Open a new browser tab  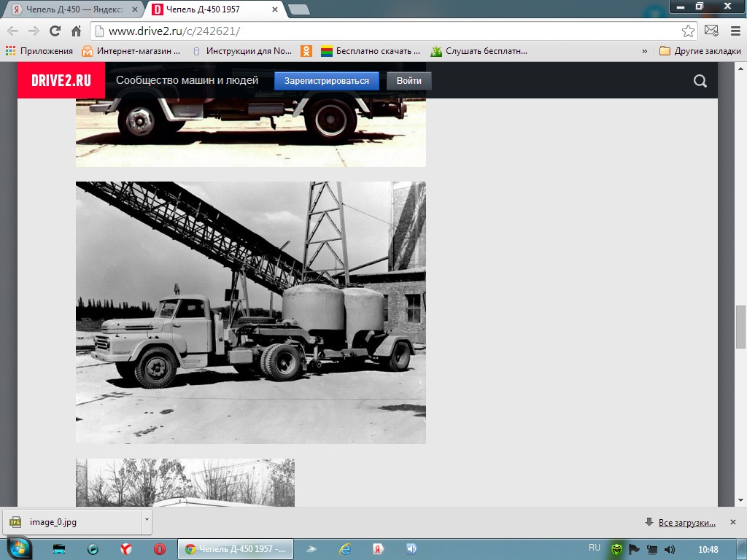click(298, 10)
